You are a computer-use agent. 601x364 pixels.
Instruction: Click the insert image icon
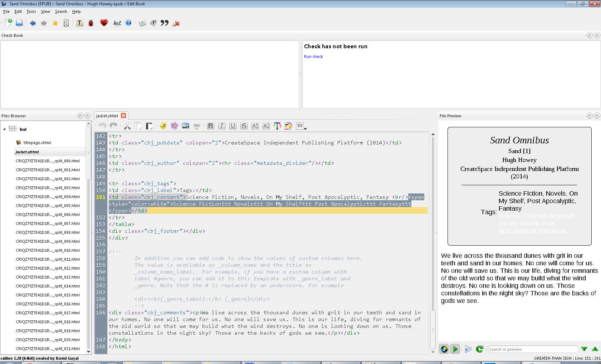[x=185, y=126]
